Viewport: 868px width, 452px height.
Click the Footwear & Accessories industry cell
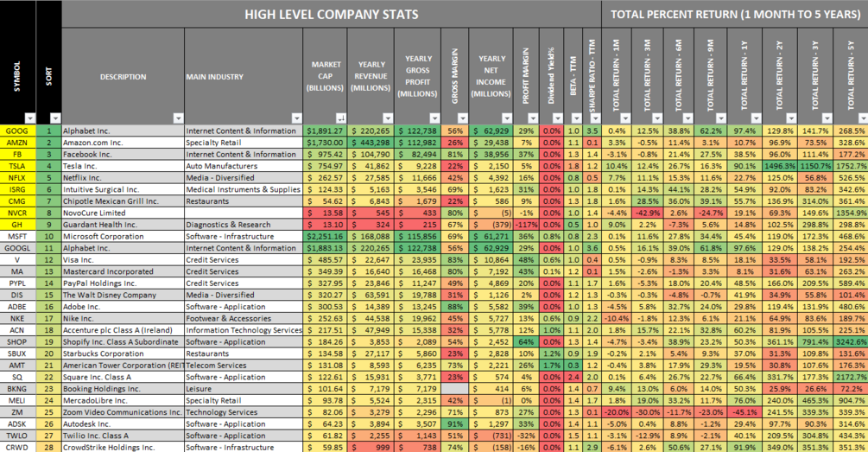pos(244,319)
